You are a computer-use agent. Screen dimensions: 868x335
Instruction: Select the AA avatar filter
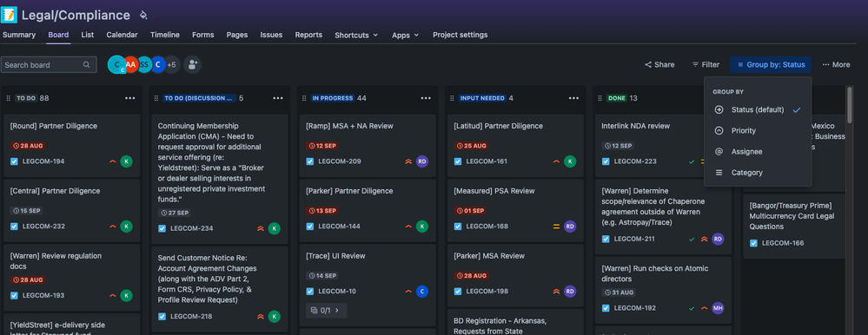coord(130,65)
